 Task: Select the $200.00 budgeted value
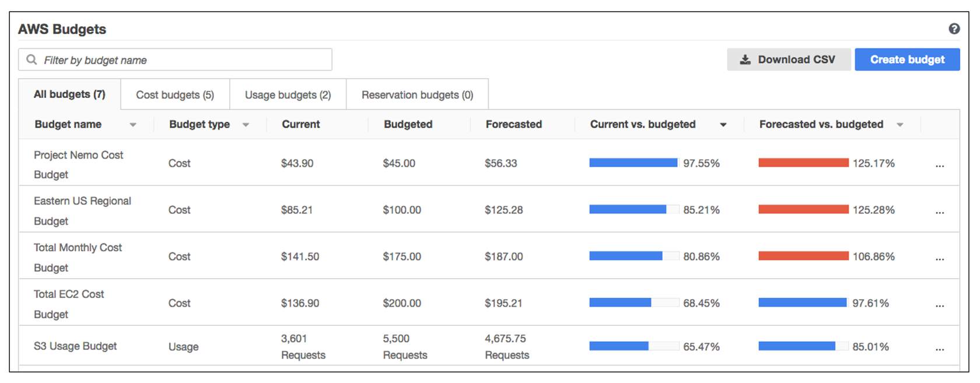(402, 303)
